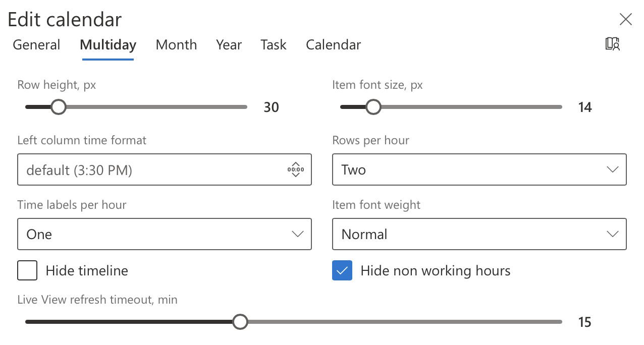Select the Calendar tab
This screenshot has width=644, height=345.
pos(334,45)
